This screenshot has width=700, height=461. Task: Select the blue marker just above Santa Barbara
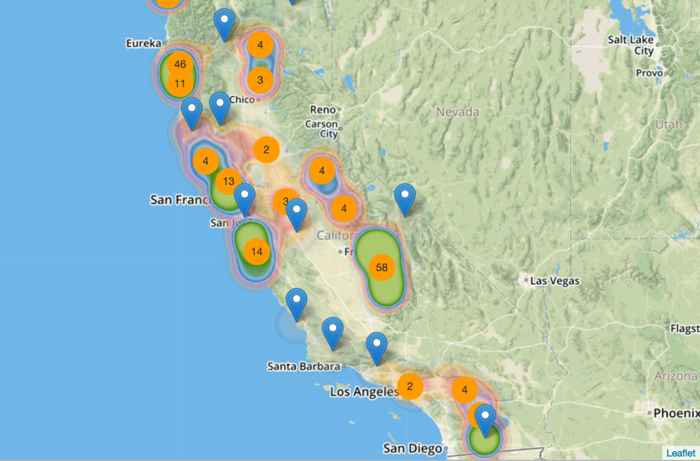tap(333, 332)
